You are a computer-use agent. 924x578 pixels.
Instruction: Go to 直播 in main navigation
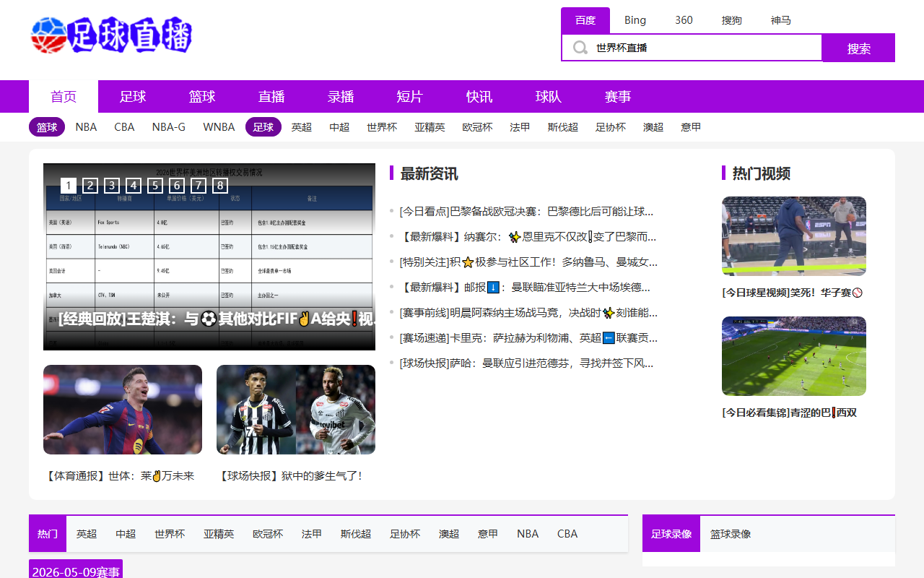(271, 96)
